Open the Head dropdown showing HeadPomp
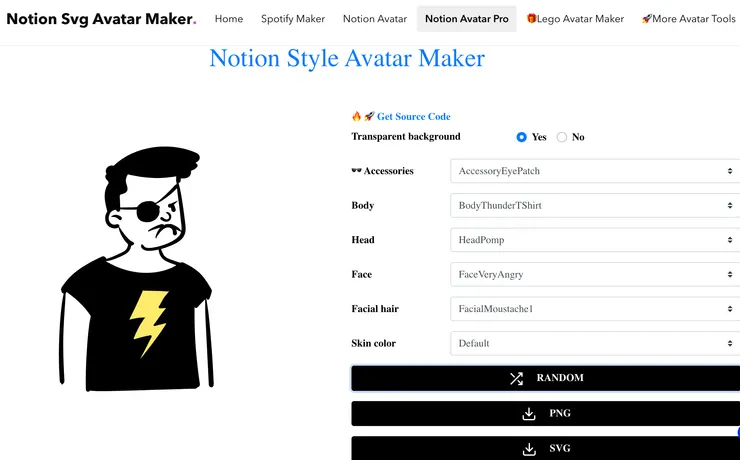 595,240
